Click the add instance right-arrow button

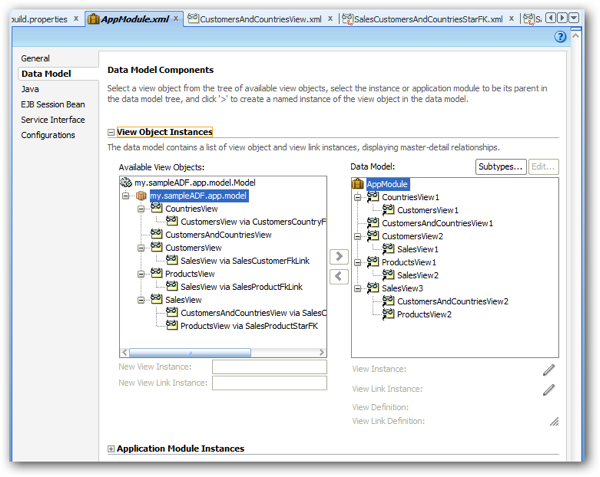click(339, 256)
